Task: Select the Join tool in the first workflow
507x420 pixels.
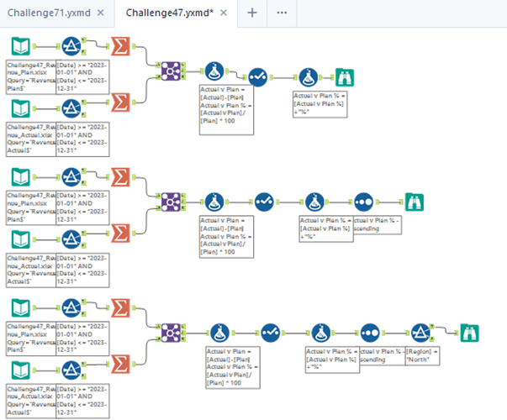Action: click(x=171, y=71)
